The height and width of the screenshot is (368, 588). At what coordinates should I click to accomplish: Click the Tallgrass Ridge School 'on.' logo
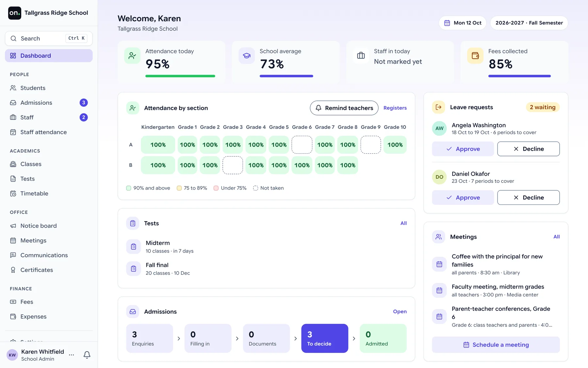pos(15,13)
